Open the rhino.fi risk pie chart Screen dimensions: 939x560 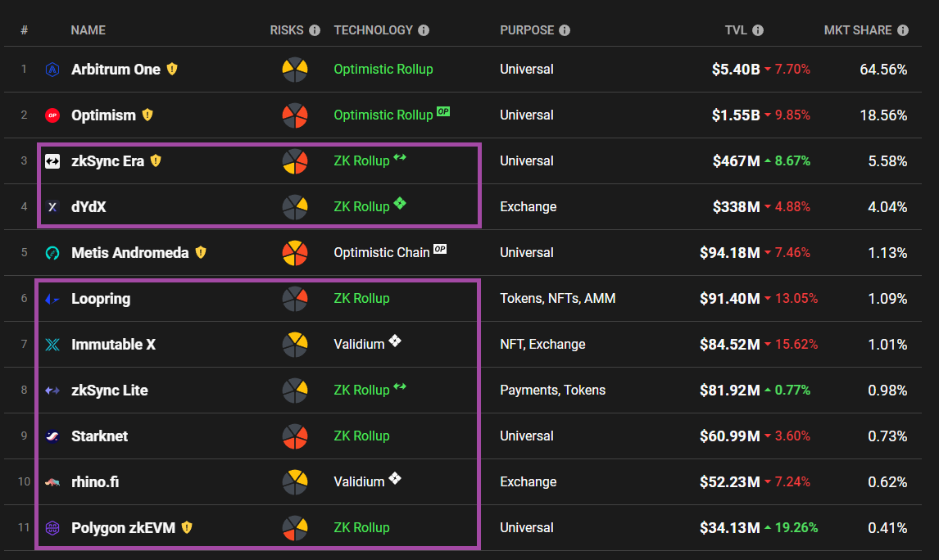(295, 482)
